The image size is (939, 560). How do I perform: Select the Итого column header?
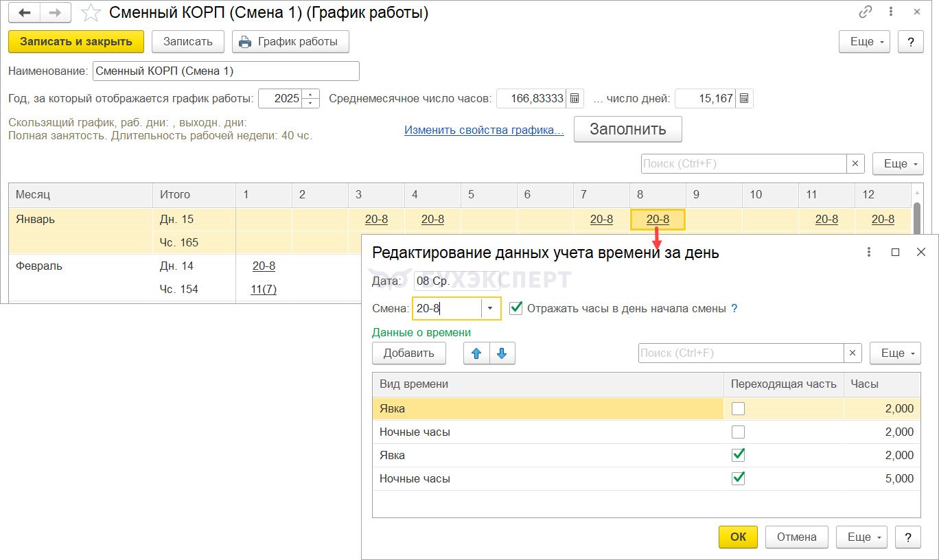click(x=194, y=195)
